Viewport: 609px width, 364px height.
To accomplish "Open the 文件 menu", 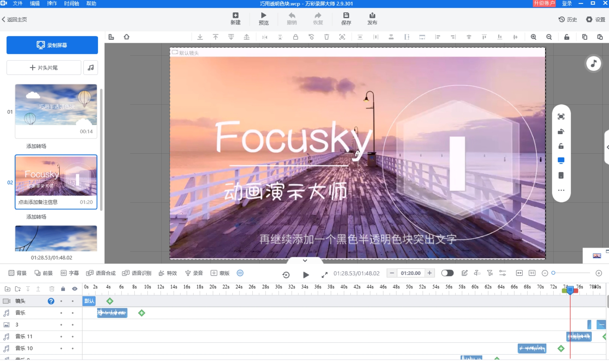I will (18, 4).
